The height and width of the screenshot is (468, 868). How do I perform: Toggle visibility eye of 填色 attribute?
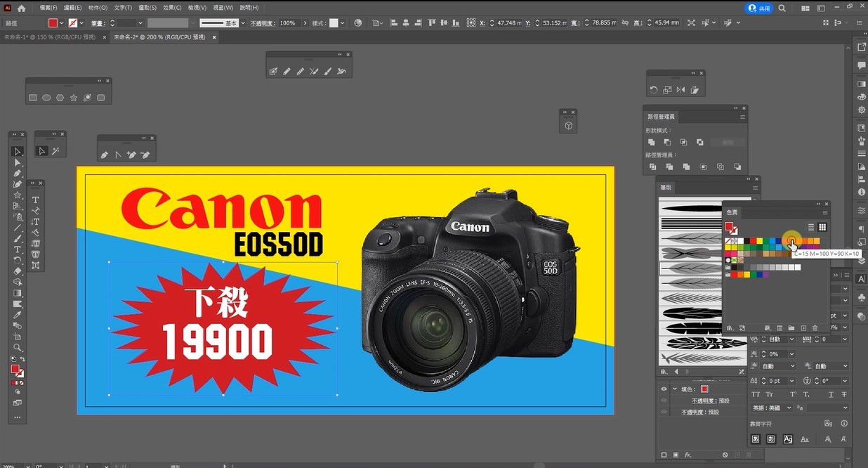click(664, 389)
